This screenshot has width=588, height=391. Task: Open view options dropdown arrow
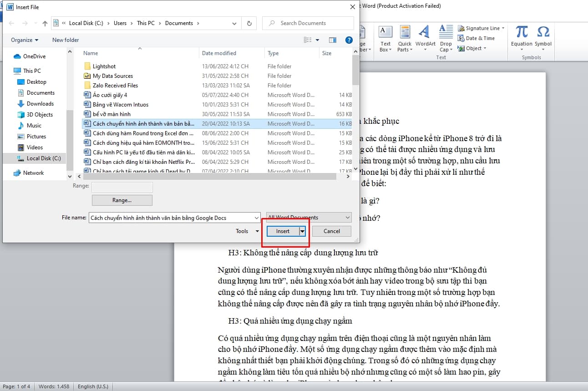317,40
